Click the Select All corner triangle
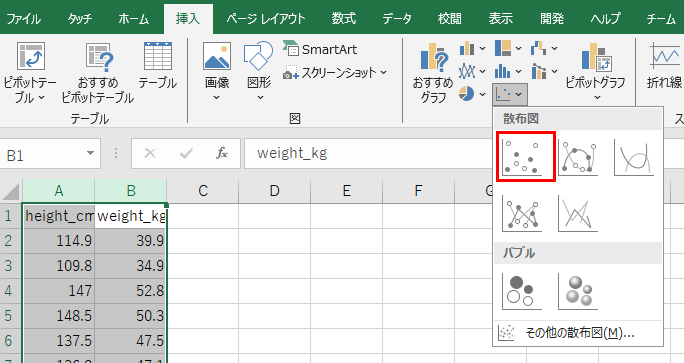The image size is (684, 363). tap(10, 192)
